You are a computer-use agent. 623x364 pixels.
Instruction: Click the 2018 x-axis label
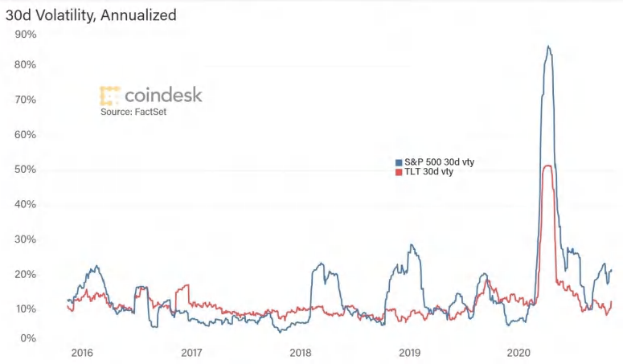[301, 353]
